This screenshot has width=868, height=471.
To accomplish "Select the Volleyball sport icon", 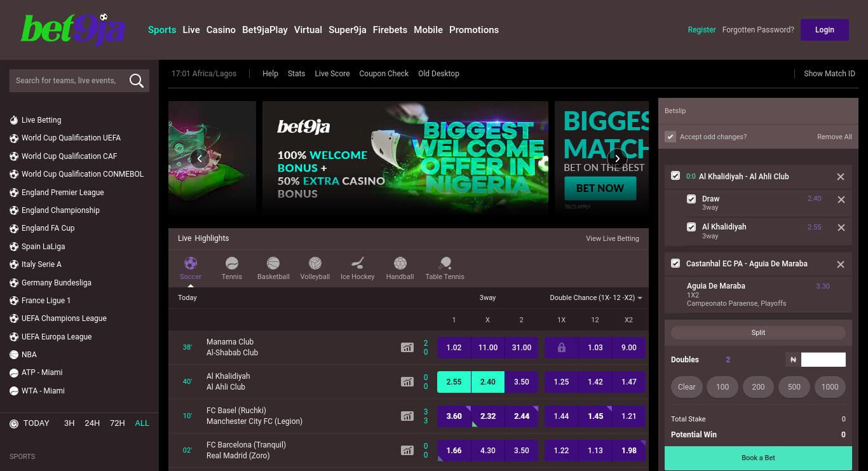I will (315, 263).
